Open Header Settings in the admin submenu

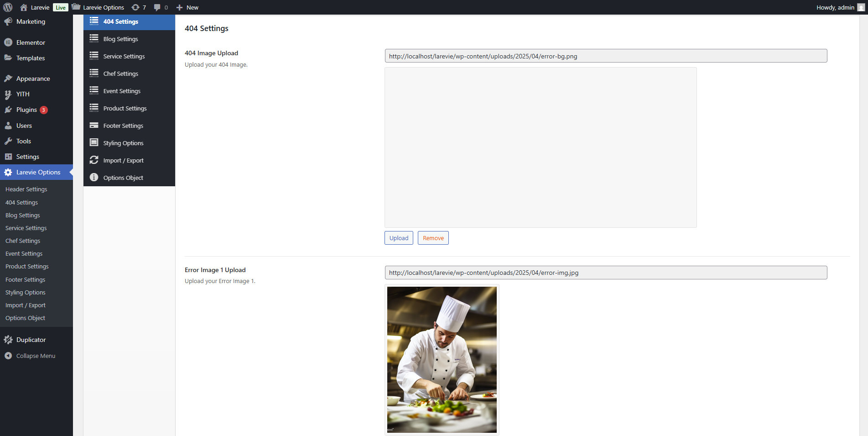[x=26, y=189]
